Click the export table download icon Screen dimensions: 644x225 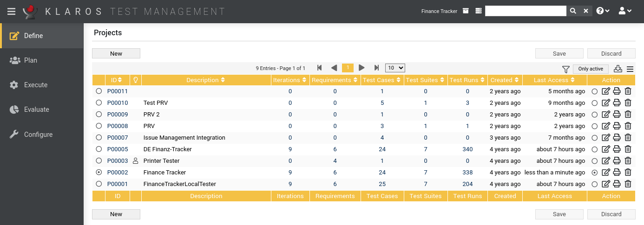point(618,69)
